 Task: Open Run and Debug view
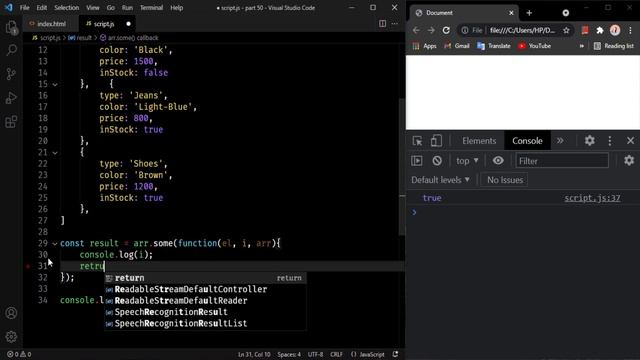coord(11,98)
